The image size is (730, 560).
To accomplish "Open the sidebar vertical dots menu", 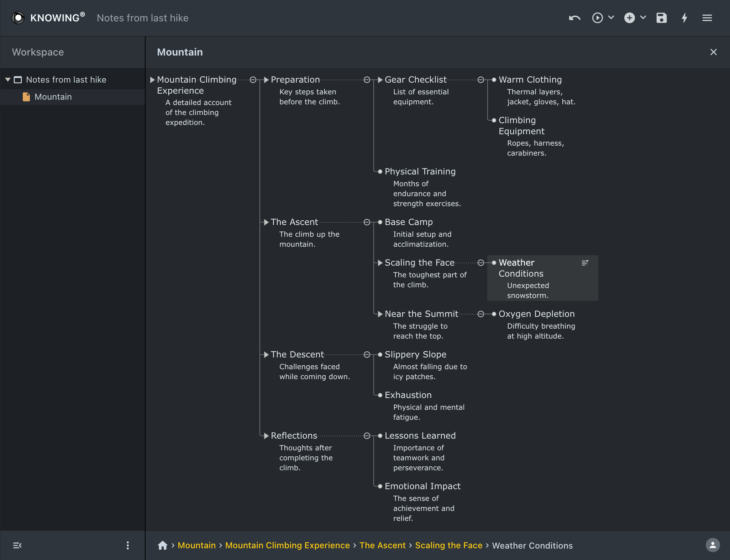I will pyautogui.click(x=128, y=545).
